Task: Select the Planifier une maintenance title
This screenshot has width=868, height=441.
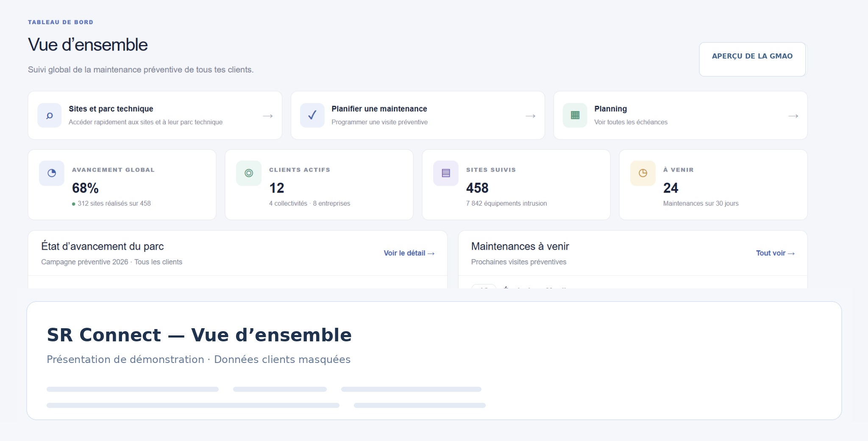Action: (x=379, y=109)
